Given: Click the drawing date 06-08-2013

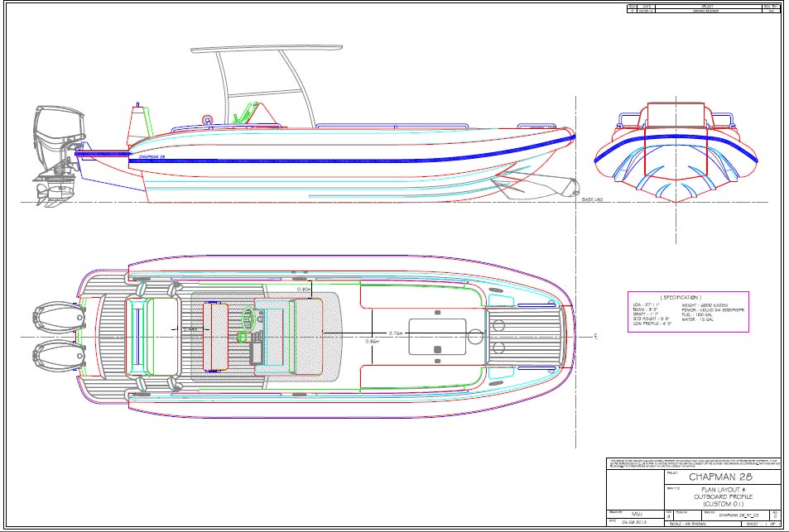Looking at the screenshot, I should point(635,523).
